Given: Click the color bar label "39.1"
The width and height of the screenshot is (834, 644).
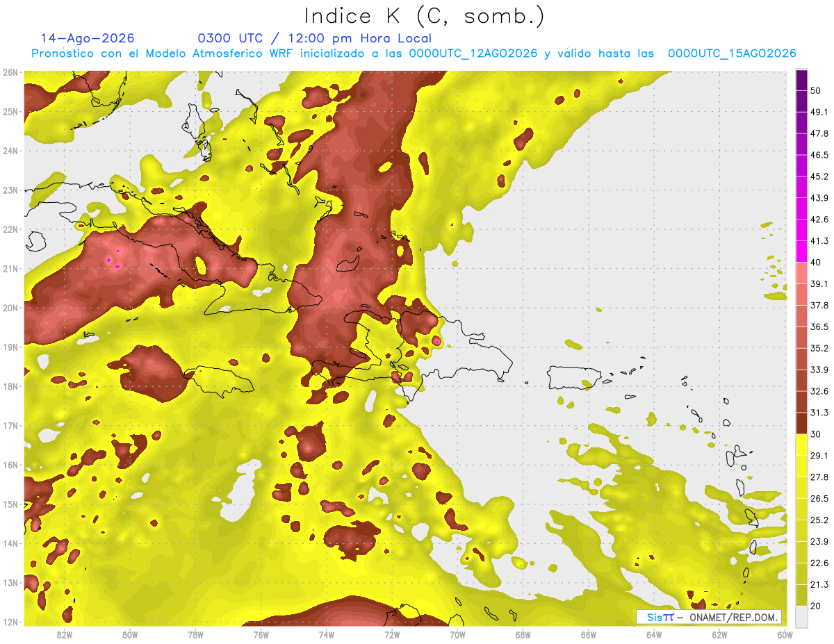Looking at the screenshot, I should pyautogui.click(x=819, y=283).
